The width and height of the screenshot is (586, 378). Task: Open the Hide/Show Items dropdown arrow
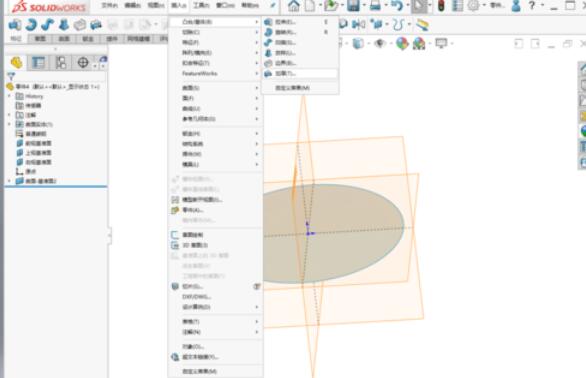(391, 44)
